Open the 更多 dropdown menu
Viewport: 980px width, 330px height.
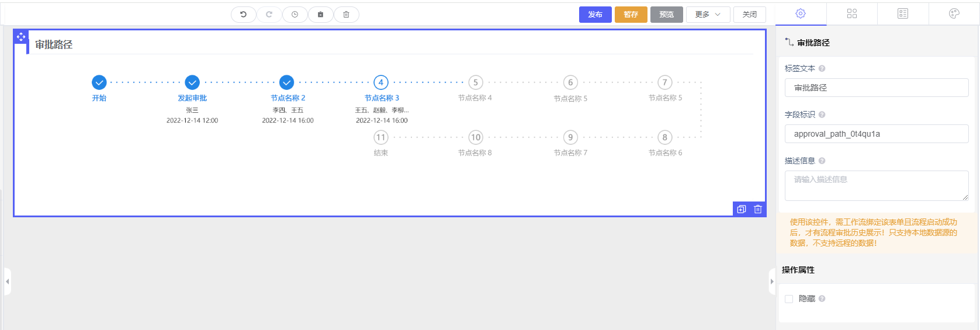[x=708, y=15]
